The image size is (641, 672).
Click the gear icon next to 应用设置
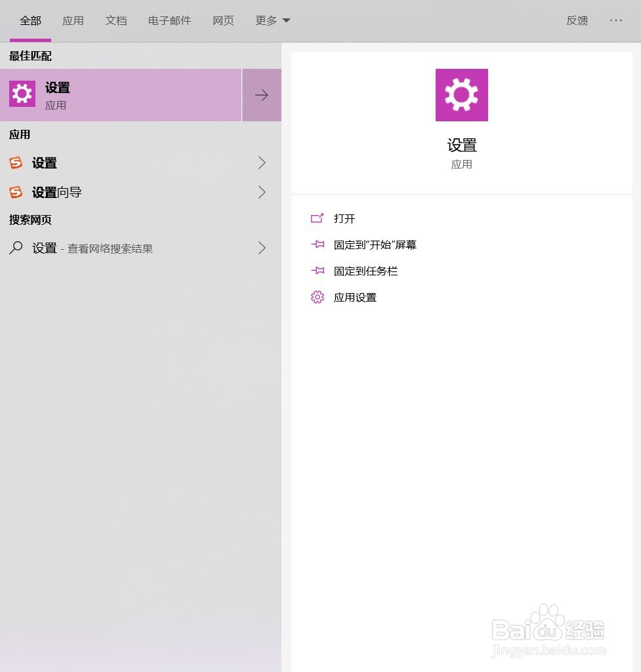[318, 297]
